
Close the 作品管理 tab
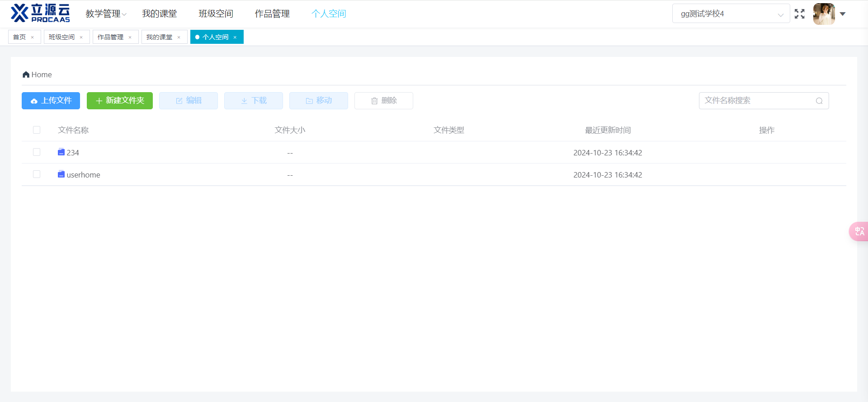130,37
